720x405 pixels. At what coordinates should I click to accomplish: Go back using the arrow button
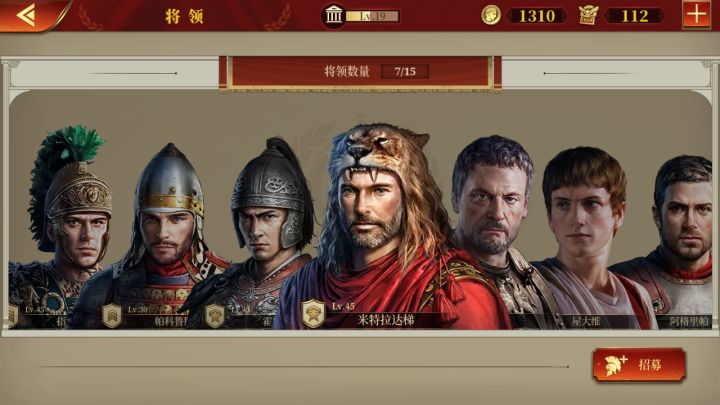pos(27,15)
